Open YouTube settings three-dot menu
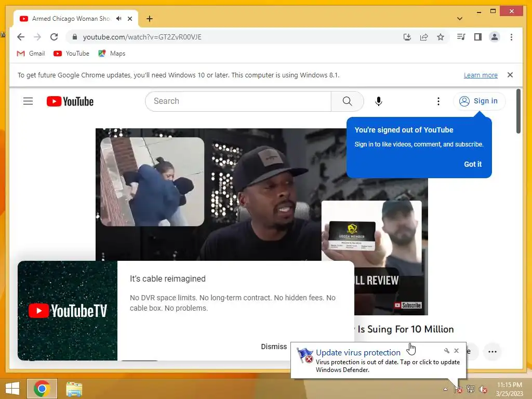 438,101
